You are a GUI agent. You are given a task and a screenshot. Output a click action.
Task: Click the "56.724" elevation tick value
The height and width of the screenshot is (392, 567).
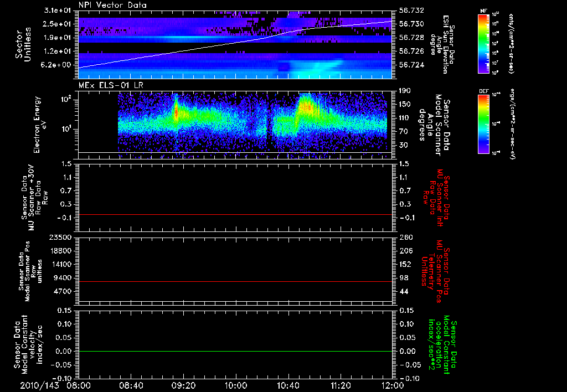click(411, 65)
